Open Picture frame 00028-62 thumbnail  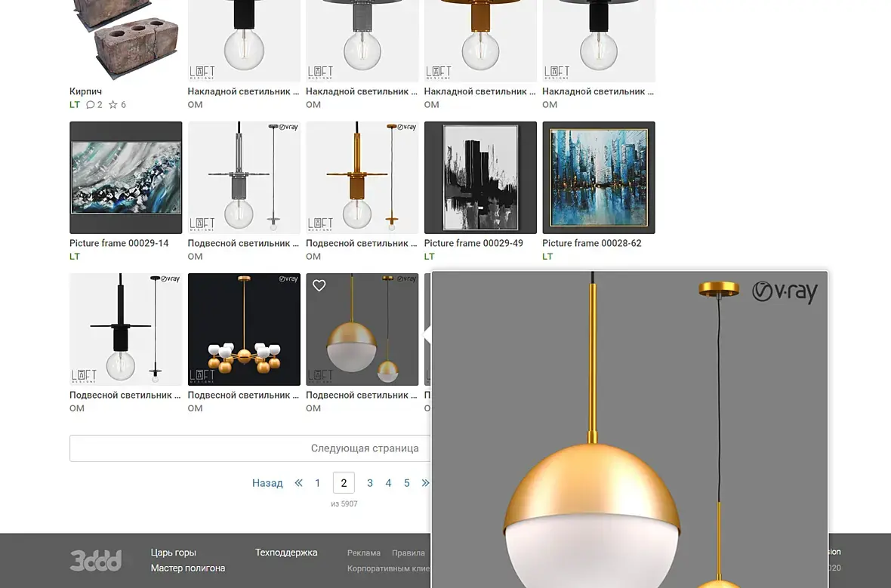598,177
